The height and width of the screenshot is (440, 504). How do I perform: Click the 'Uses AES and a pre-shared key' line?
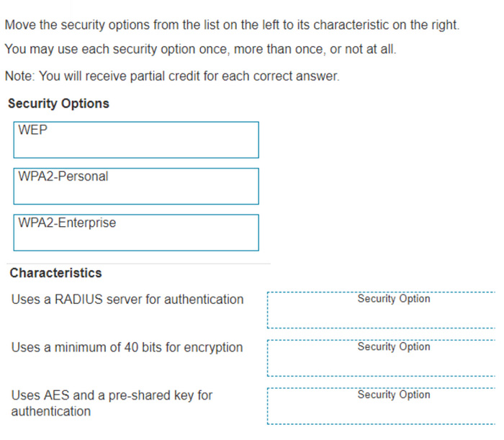[112, 395]
